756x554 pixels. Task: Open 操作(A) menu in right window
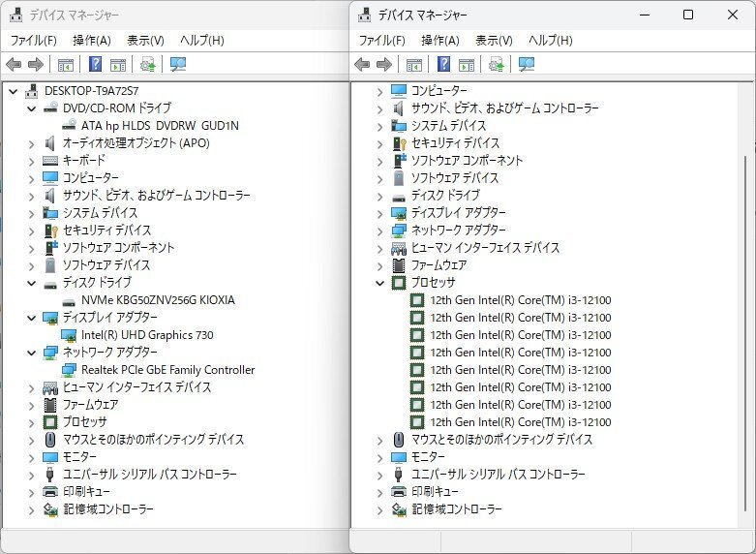pos(440,40)
